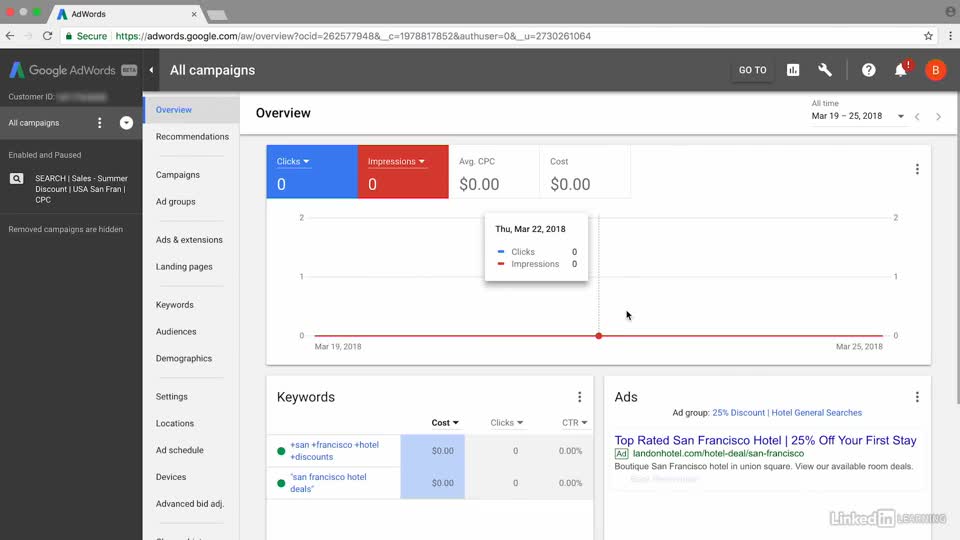
Task: Open the account avatar B
Action: 935,70
